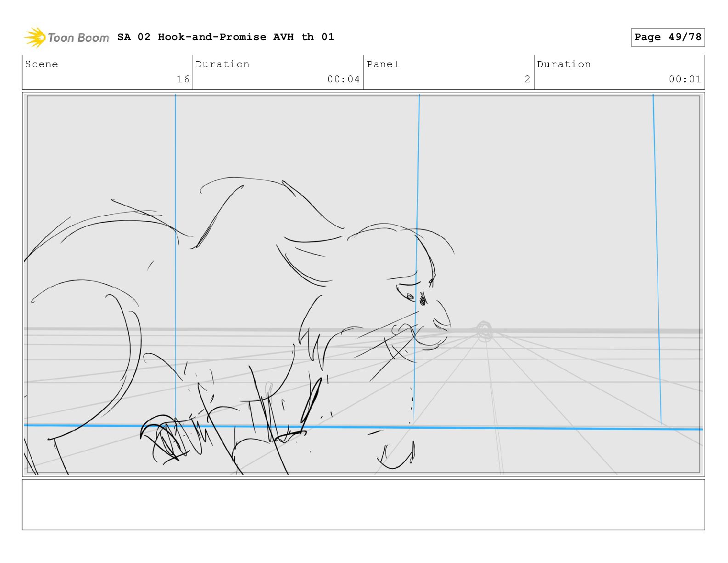The height and width of the screenshot is (563, 728).
Task: Click the scene duration value '00:04'
Action: tap(343, 79)
